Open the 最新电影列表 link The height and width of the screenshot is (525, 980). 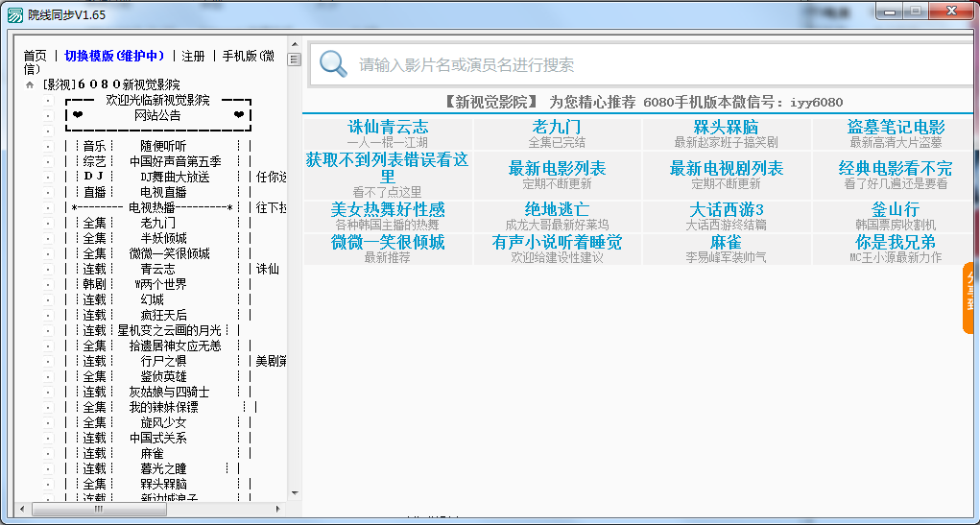tap(557, 169)
